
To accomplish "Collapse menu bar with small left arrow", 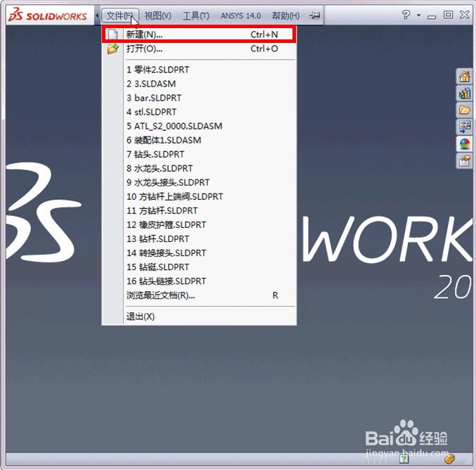I will [97, 15].
